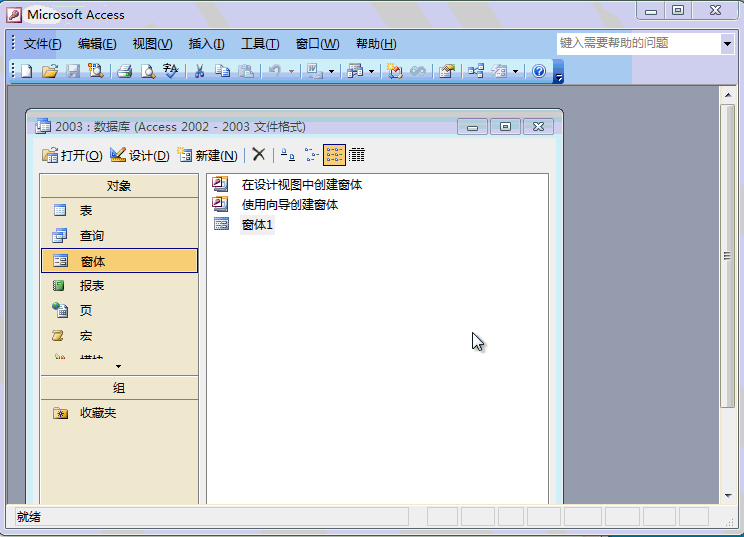
Task: Click the Print icon
Action: point(125,72)
